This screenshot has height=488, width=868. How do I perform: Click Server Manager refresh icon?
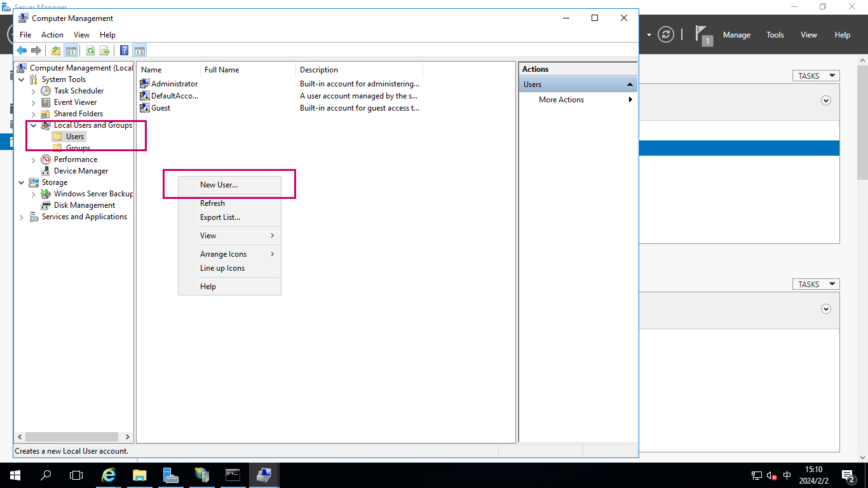coord(665,34)
